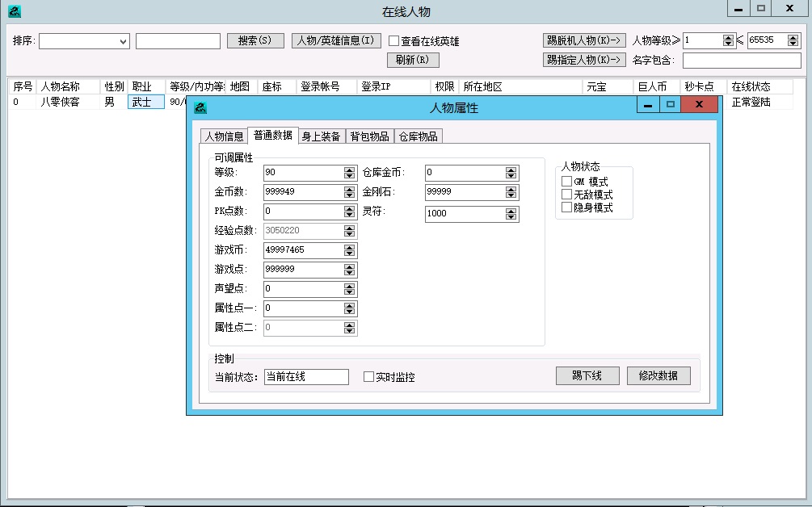This screenshot has height=507, width=812.
Task: Click the 搜索(S) search button
Action: [255, 40]
